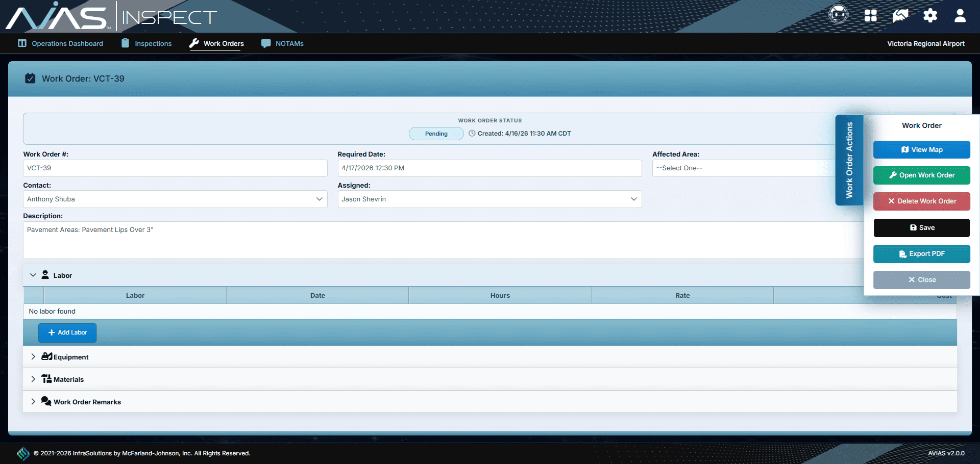Image resolution: width=980 pixels, height=464 pixels.
Task: Click the InfraSolutions logo in footer
Action: [23, 453]
